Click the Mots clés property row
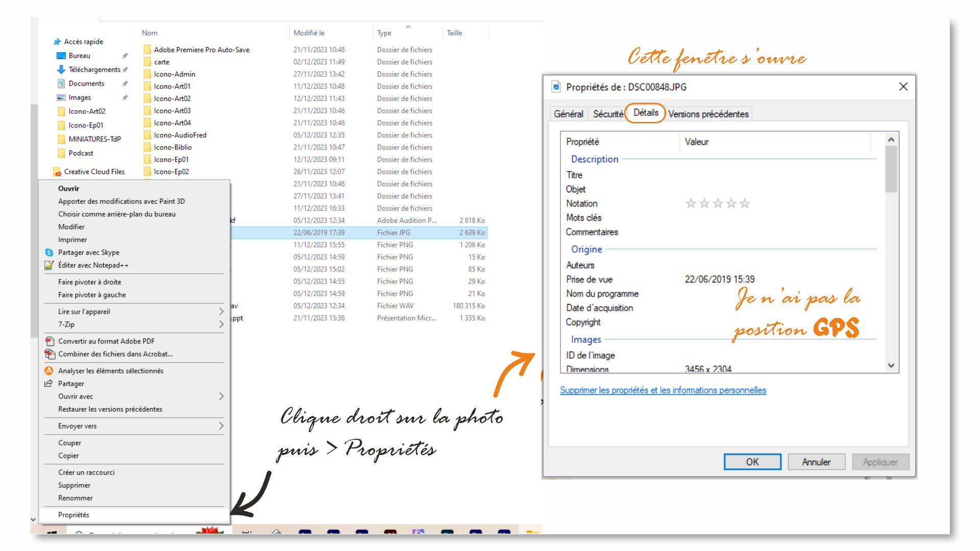980x551 pixels. click(719, 218)
